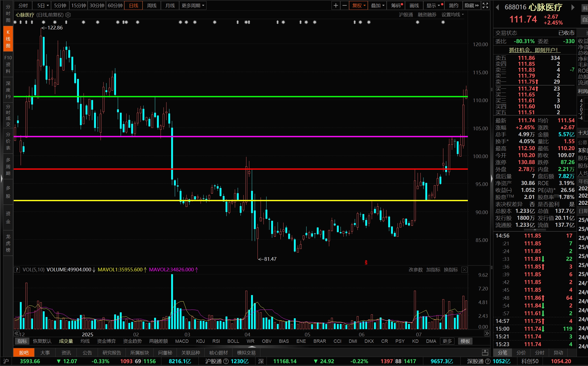Close the volume indicator panel
Viewport: 588px width, 366px height.
464,270
